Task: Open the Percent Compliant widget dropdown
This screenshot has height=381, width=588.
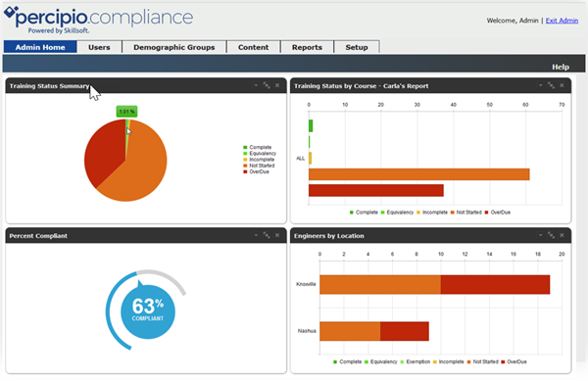Action: tap(256, 235)
